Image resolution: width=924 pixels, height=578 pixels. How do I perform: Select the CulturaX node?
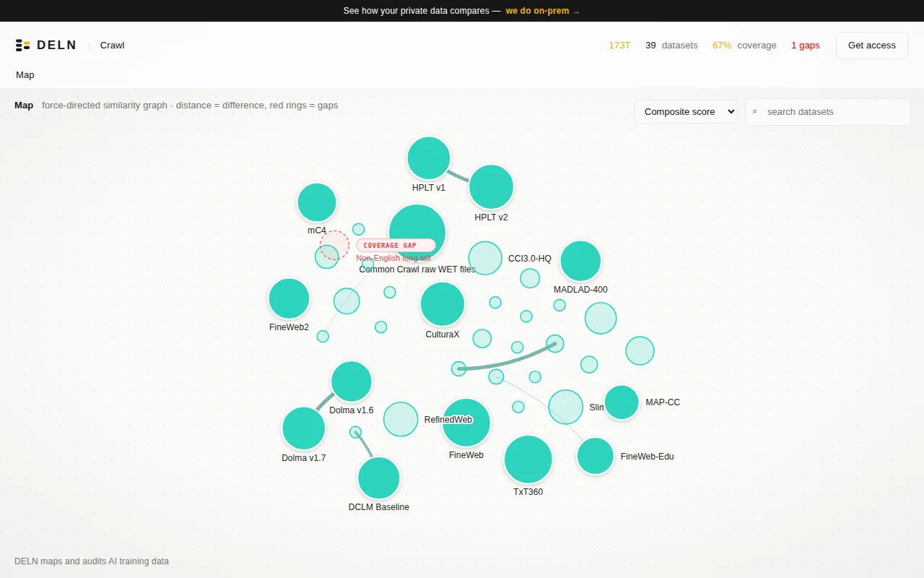443,304
